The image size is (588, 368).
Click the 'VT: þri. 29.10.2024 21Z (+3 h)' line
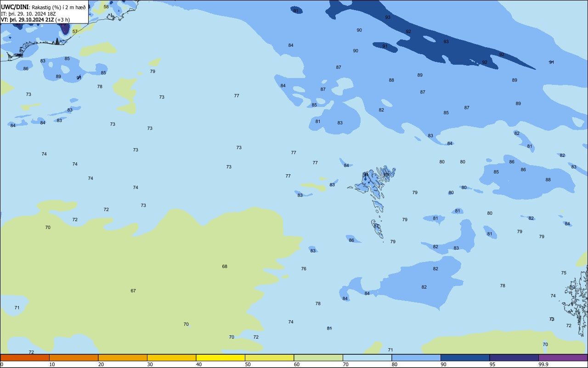[35, 20]
